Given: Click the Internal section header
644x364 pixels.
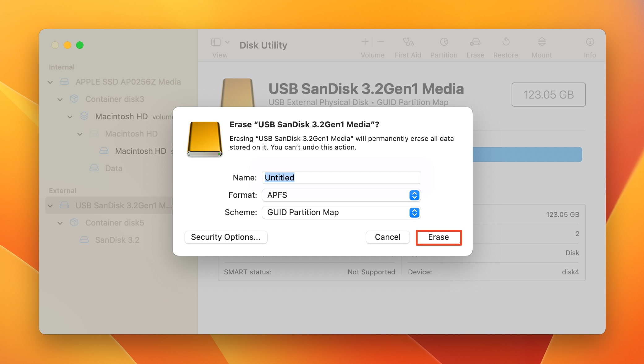Looking at the screenshot, I should [62, 67].
